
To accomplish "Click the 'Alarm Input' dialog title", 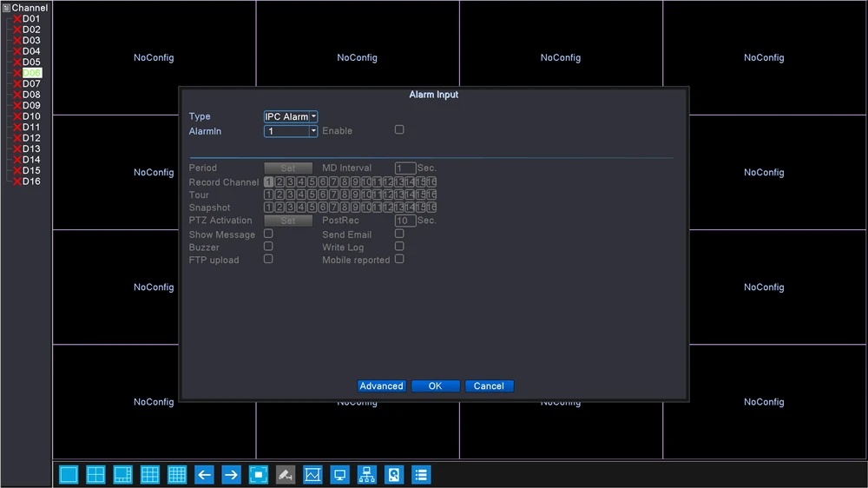I will click(x=433, y=95).
